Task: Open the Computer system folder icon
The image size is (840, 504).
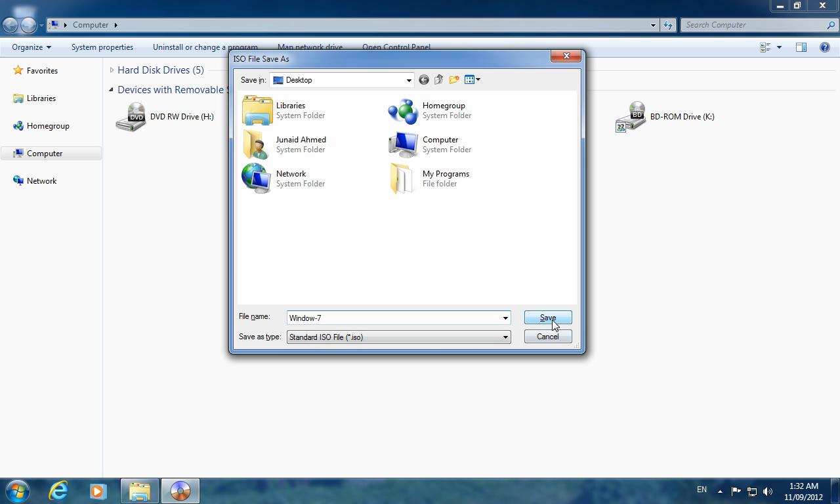Action: click(x=403, y=144)
